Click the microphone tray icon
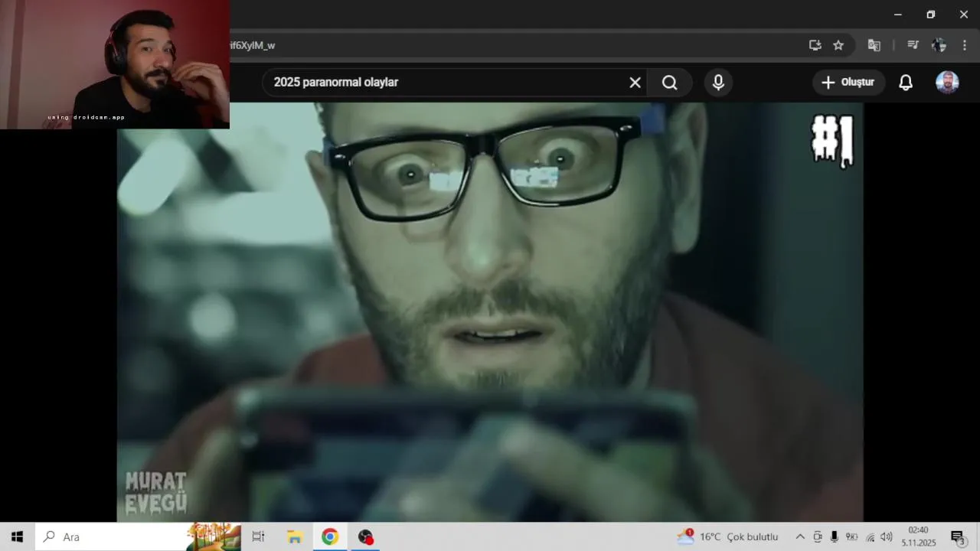Image resolution: width=980 pixels, height=551 pixels. point(835,536)
